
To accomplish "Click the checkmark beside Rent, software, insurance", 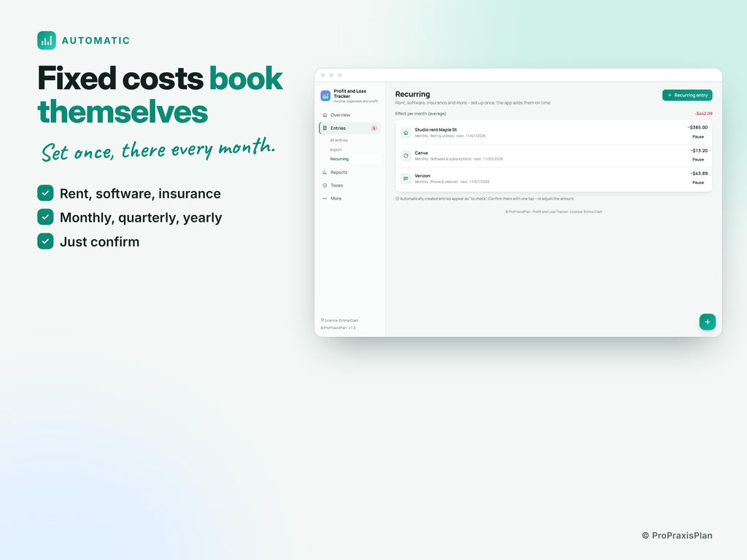I will click(x=45, y=192).
